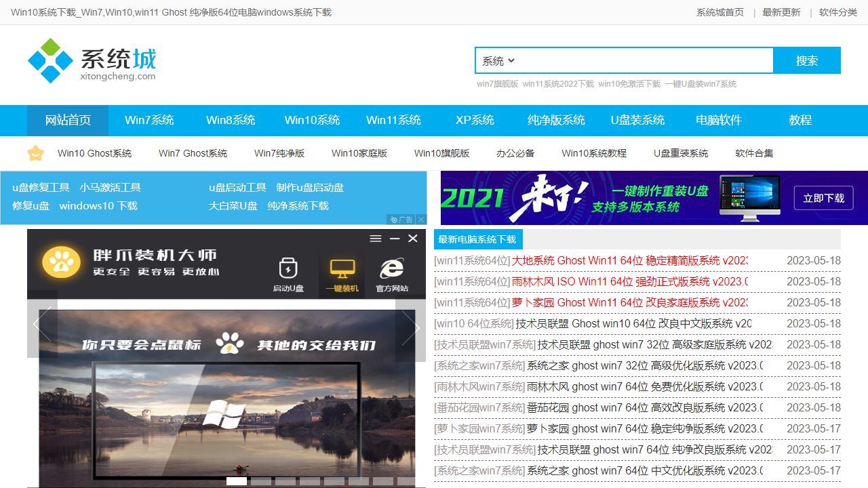The height and width of the screenshot is (488, 868).
Task: Open the 萝卜家园 Ghost Win11 64位 download
Action: click(629, 302)
